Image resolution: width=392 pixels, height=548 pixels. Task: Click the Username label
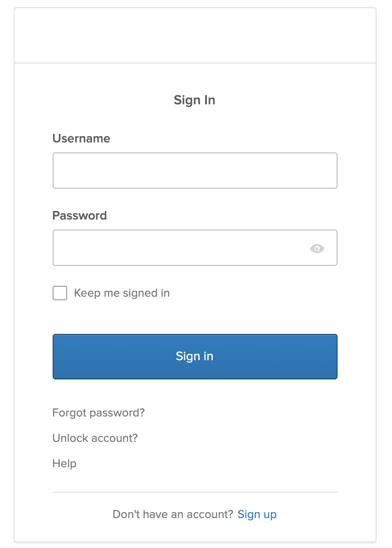click(81, 138)
